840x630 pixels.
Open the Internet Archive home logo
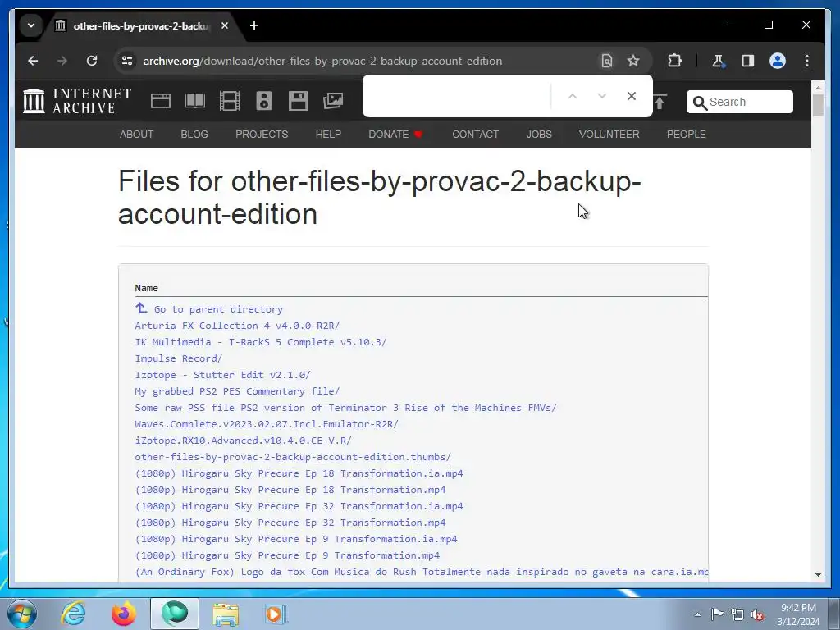coord(78,101)
